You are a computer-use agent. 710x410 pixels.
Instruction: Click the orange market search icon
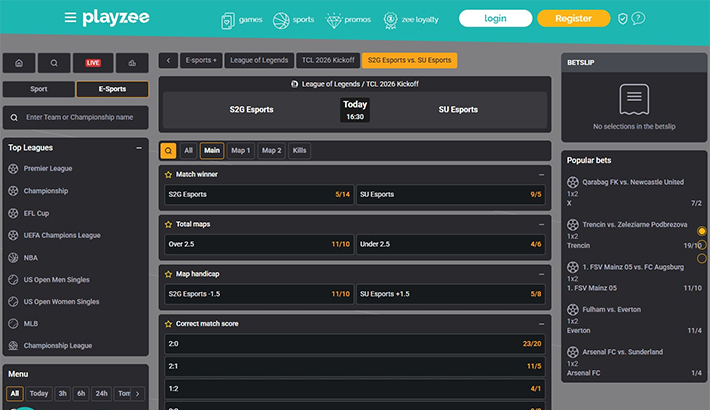[168, 150]
